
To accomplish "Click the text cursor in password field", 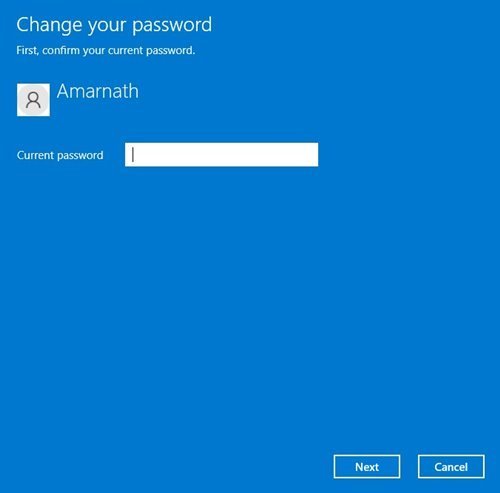I will tap(133, 155).
